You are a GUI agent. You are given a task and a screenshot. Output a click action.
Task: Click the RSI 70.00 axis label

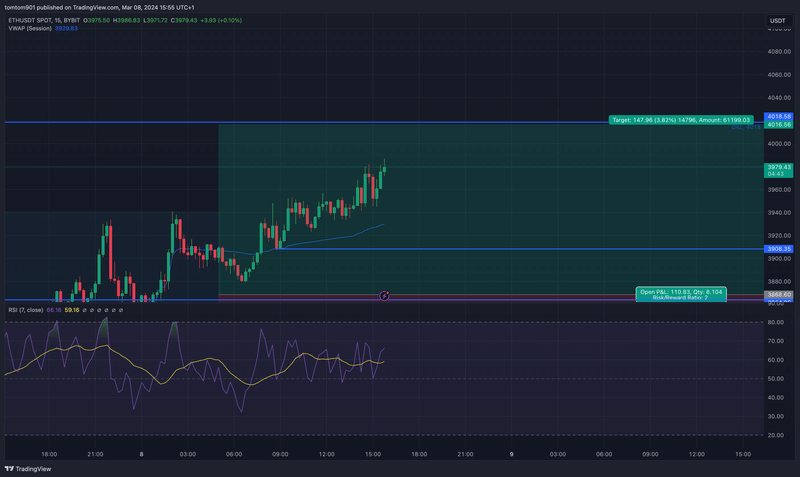776,341
